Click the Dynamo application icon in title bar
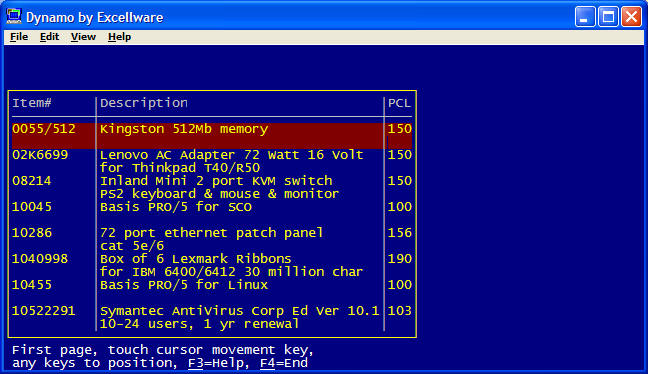Image resolution: width=648 pixels, height=374 pixels. pos(14,17)
